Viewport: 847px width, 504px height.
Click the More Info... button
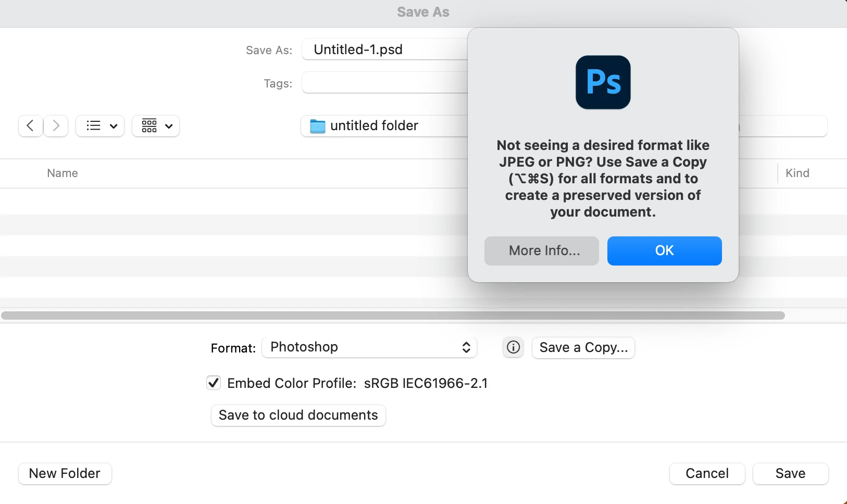542,251
